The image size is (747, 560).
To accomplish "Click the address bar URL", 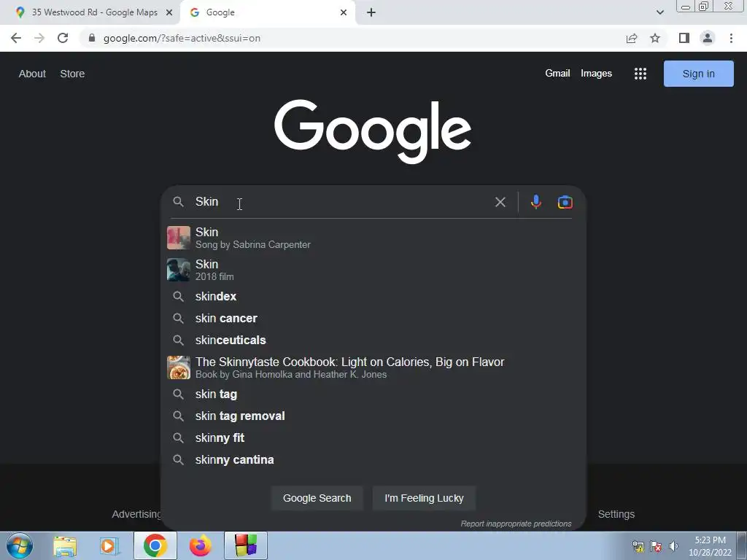I will coord(182,38).
